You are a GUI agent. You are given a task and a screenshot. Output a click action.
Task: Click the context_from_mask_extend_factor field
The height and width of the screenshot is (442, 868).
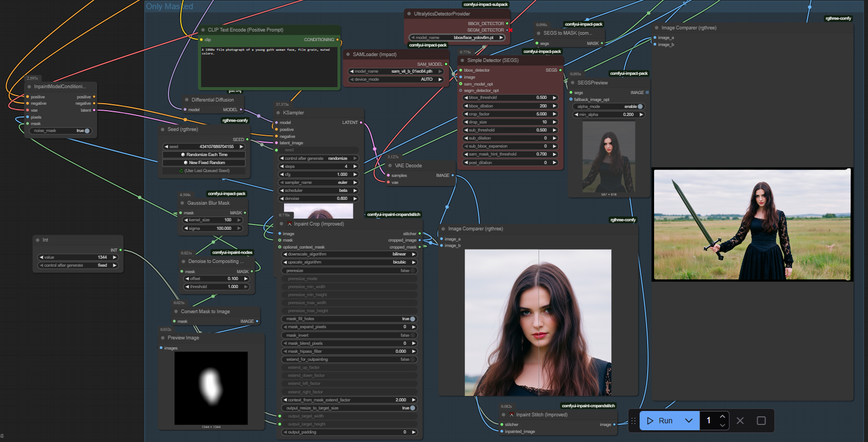pyautogui.click(x=349, y=400)
